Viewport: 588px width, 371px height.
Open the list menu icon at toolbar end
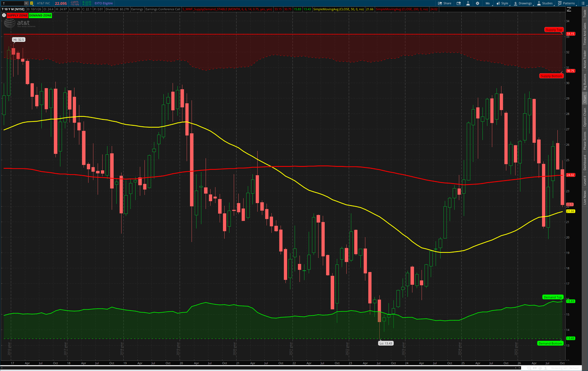coord(583,3)
